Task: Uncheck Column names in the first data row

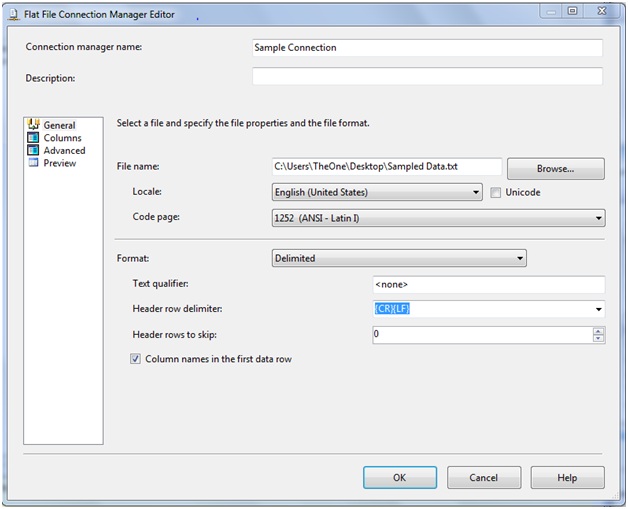Action: click(x=136, y=359)
